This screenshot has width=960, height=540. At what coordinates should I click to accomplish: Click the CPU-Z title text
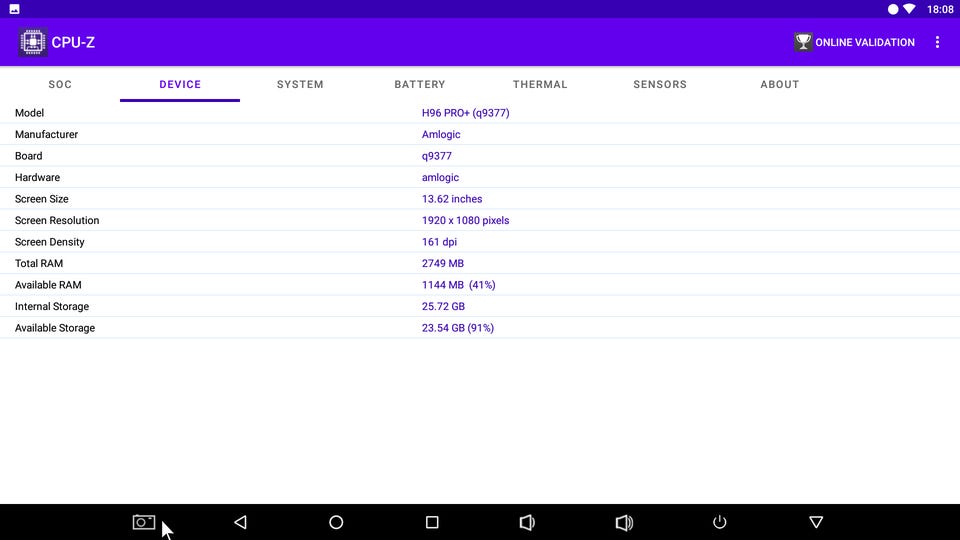pos(73,42)
